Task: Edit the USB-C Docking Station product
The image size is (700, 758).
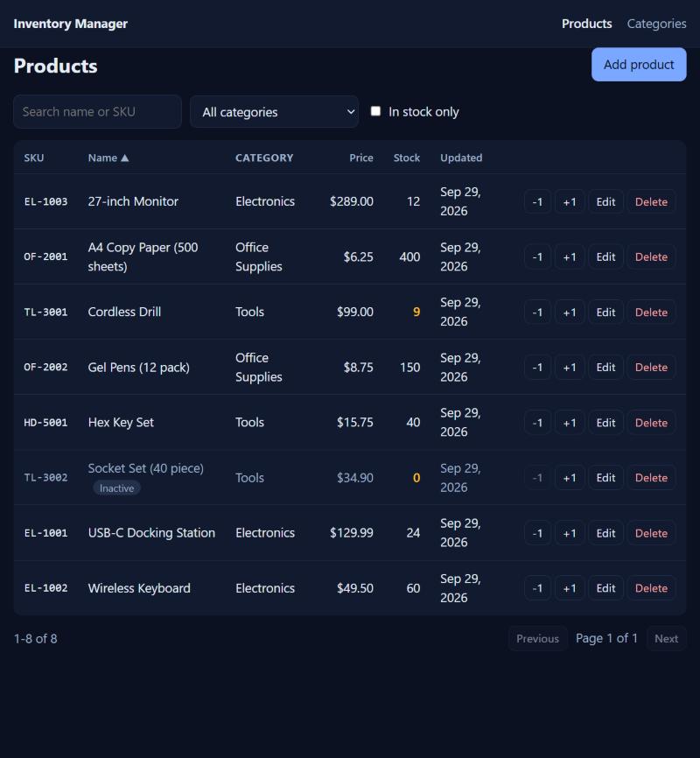Action: [x=605, y=533]
